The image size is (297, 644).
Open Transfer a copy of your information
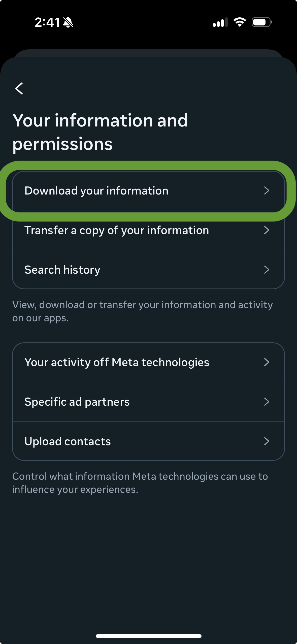pos(117,230)
